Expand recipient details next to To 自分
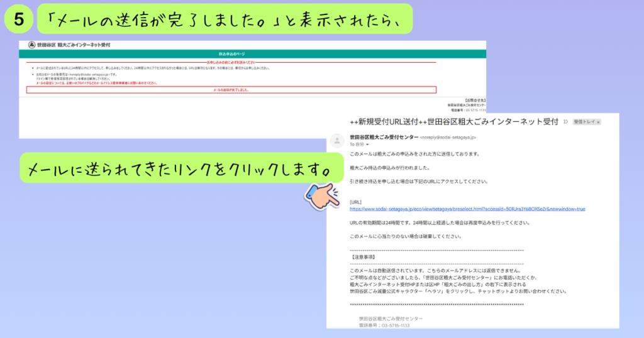644x338 pixels. tap(367, 144)
